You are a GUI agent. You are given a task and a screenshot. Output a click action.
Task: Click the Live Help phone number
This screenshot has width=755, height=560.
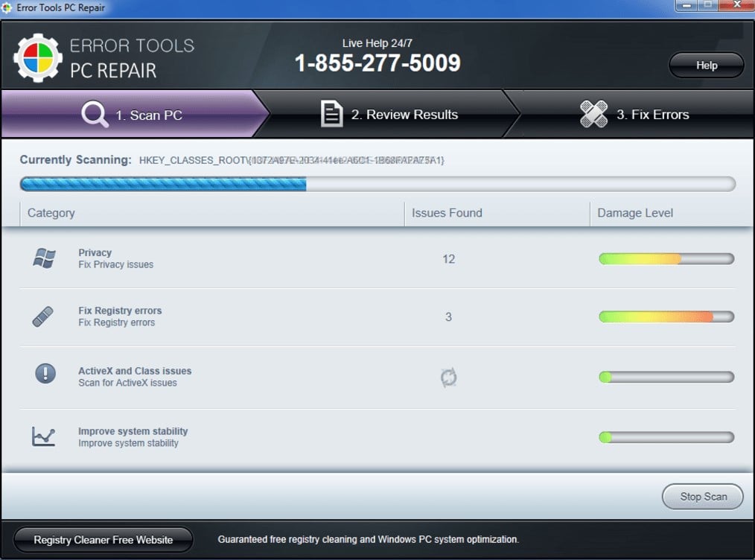pyautogui.click(x=377, y=63)
